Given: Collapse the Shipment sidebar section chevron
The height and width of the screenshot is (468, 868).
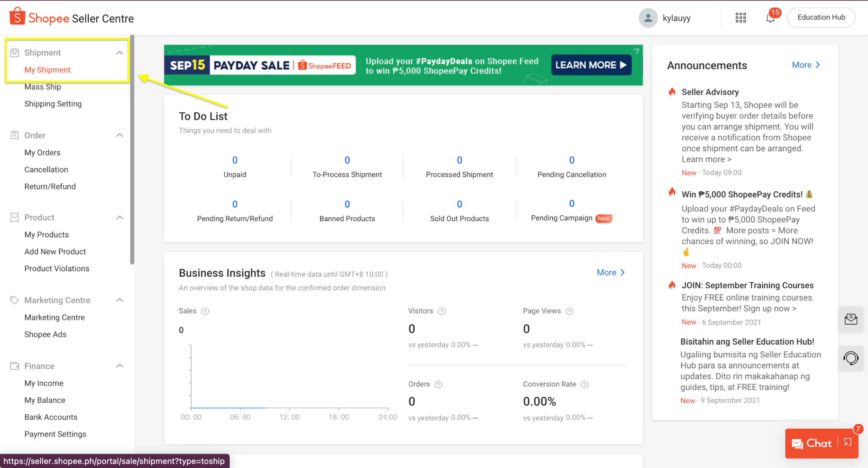Looking at the screenshot, I should [x=120, y=53].
